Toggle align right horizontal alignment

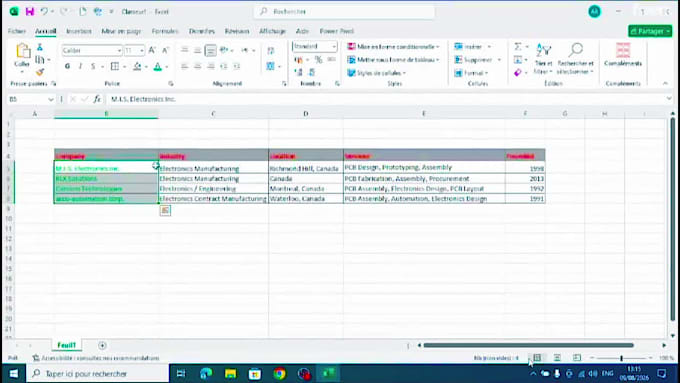click(211, 66)
